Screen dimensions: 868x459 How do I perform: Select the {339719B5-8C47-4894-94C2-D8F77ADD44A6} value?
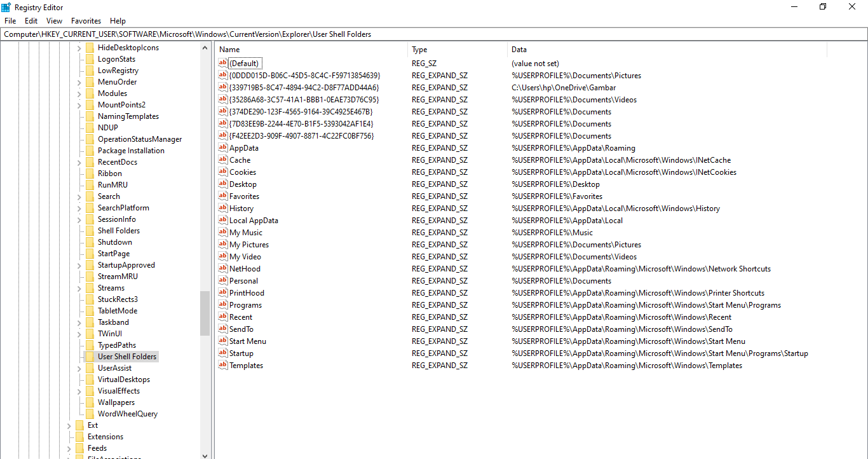(x=304, y=87)
